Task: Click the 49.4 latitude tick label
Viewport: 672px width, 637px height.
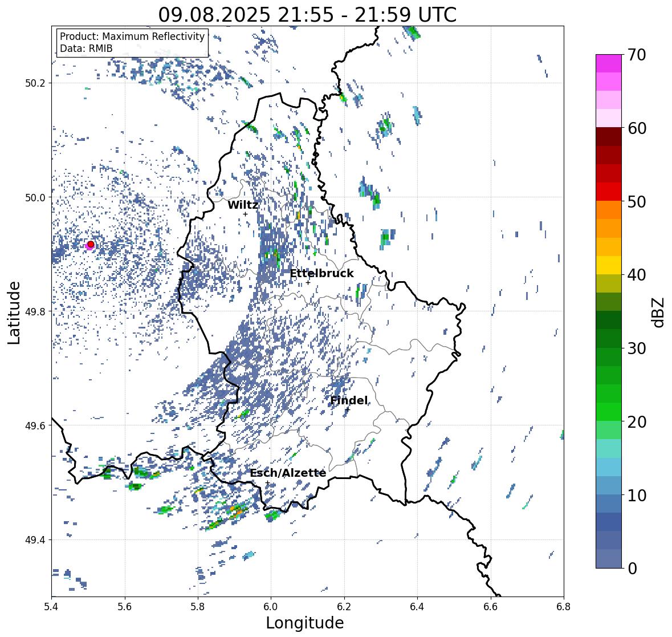Action: point(35,540)
